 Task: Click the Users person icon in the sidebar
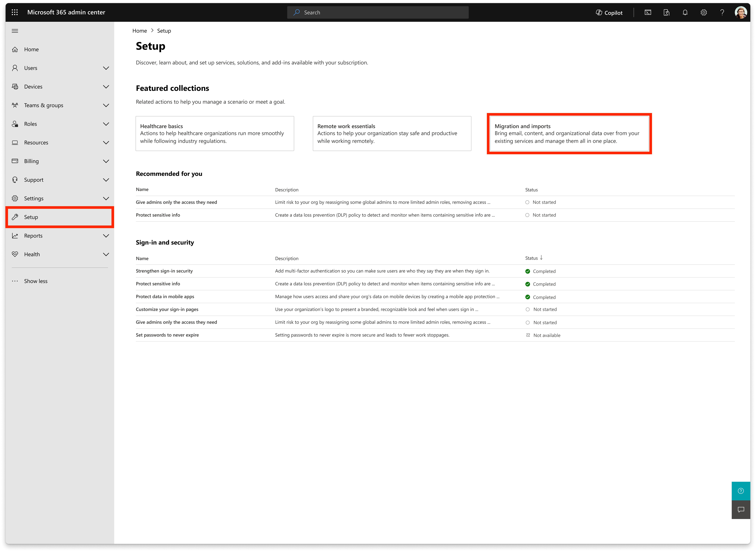click(x=15, y=68)
